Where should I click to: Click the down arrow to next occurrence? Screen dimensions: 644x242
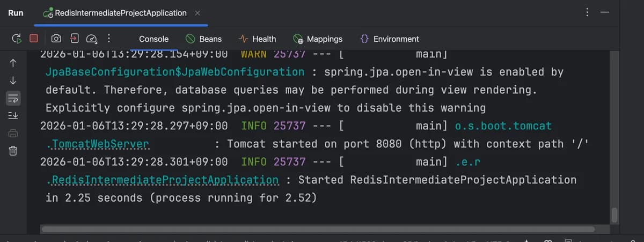[x=13, y=80]
